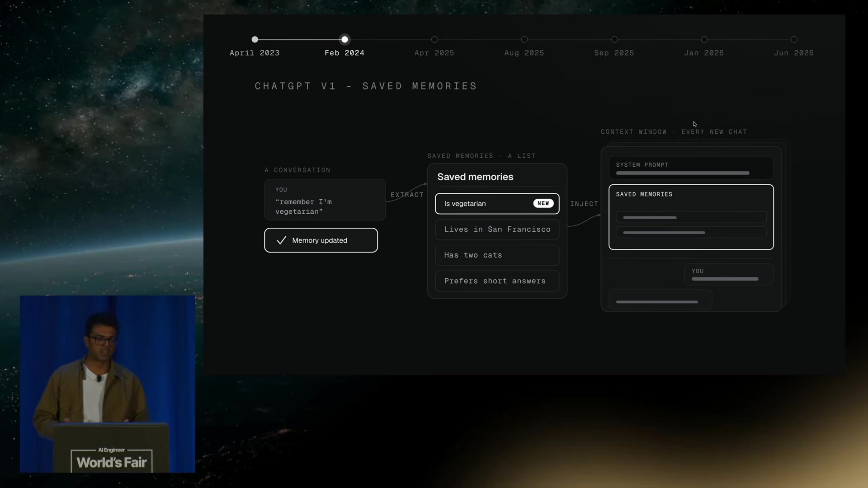Click the "April 2023" date label
This screenshot has height=488, width=868.
(x=255, y=53)
